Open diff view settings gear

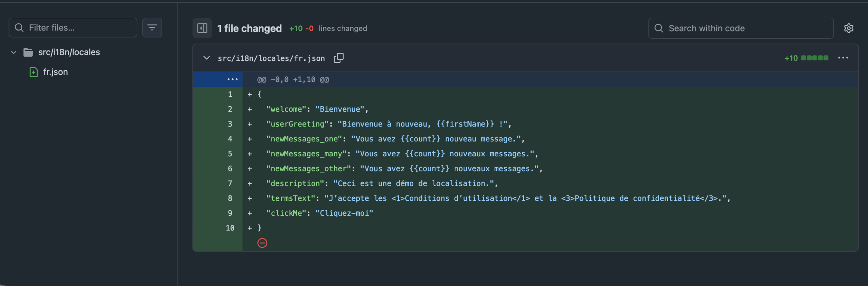[x=848, y=28]
